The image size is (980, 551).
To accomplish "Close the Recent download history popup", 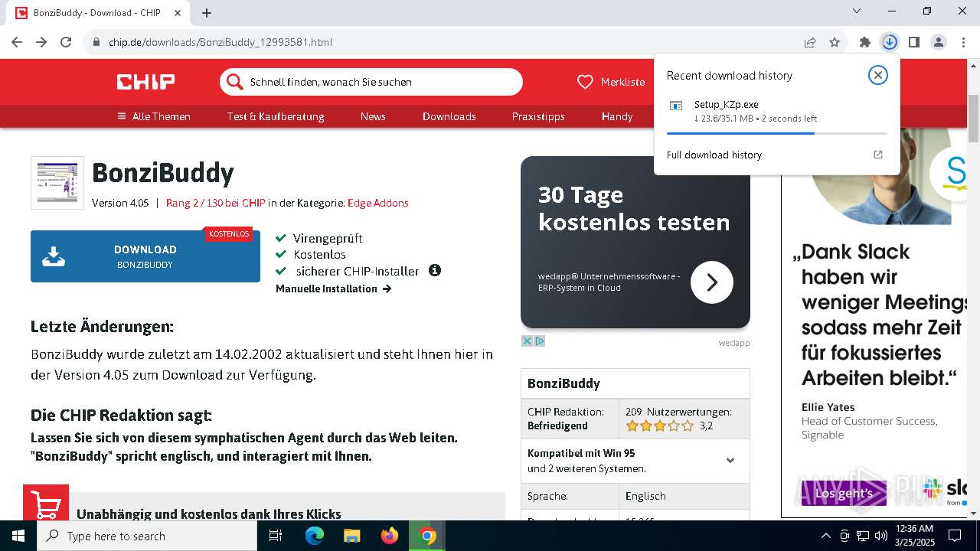I will pos(878,75).
